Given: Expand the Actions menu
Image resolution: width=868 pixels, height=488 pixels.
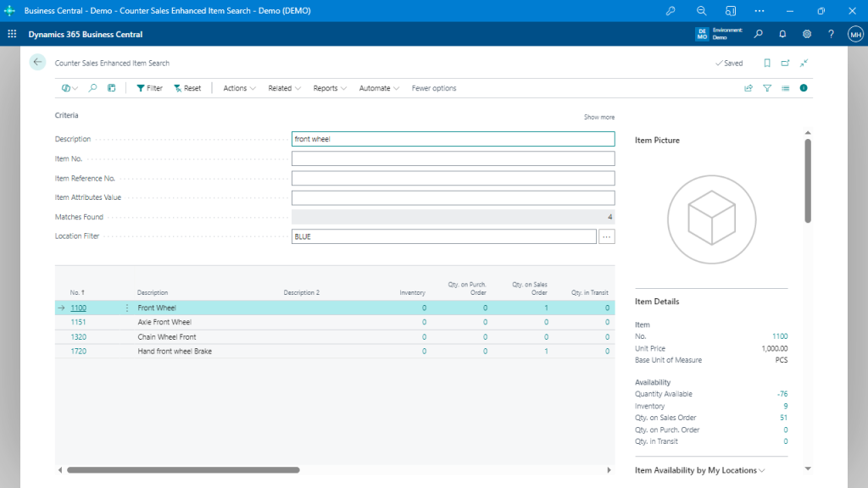Looking at the screenshot, I should click(238, 87).
